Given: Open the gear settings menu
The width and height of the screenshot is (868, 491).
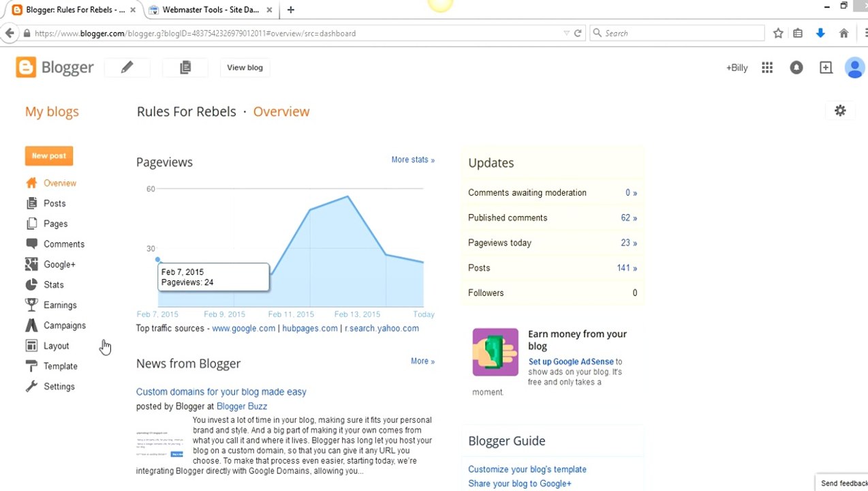Looking at the screenshot, I should coord(840,110).
